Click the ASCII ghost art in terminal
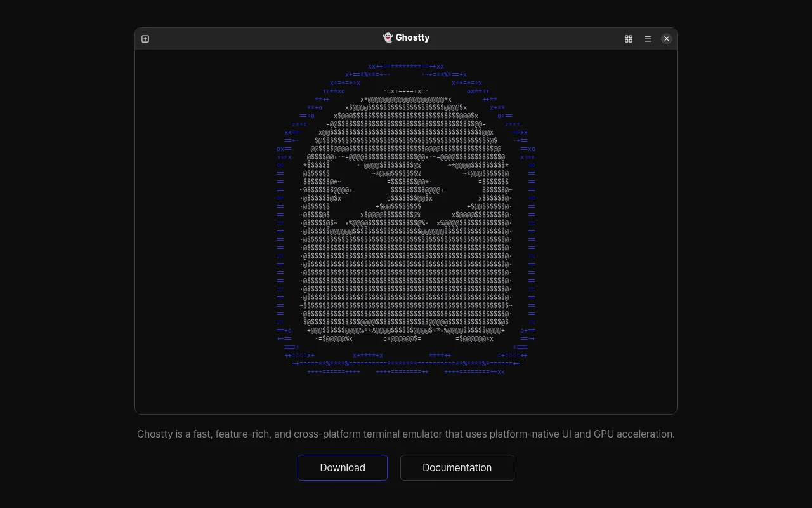Image resolution: width=812 pixels, height=508 pixels. (x=406, y=218)
